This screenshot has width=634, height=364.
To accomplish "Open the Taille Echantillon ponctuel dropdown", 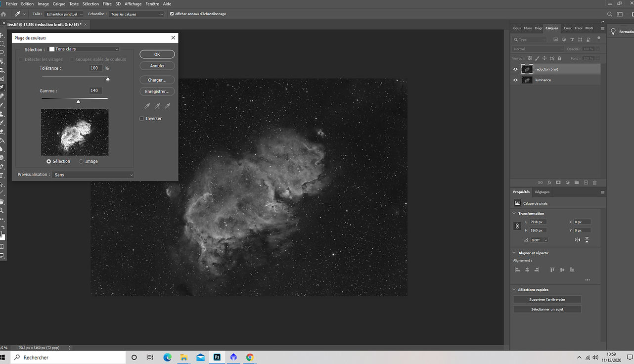I will click(64, 14).
